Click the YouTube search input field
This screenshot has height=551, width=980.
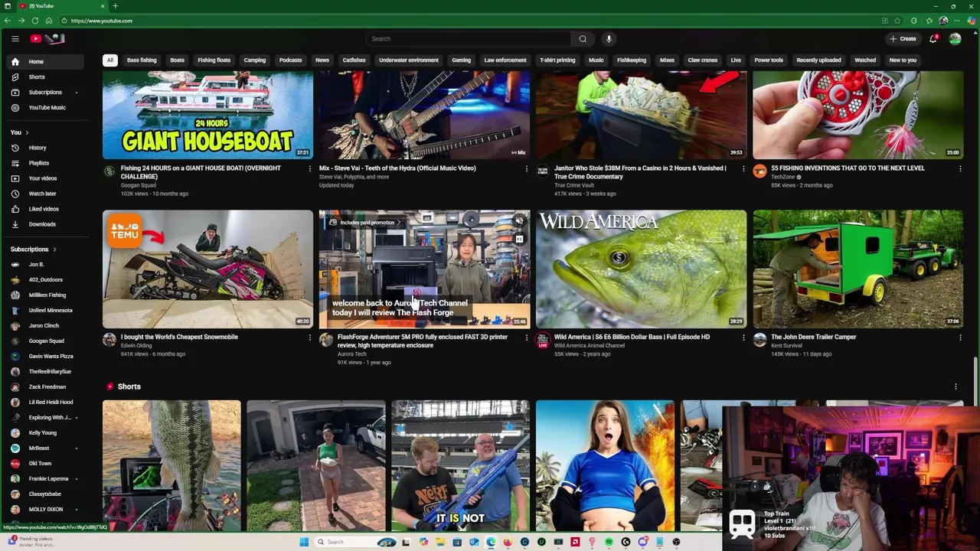click(x=468, y=38)
